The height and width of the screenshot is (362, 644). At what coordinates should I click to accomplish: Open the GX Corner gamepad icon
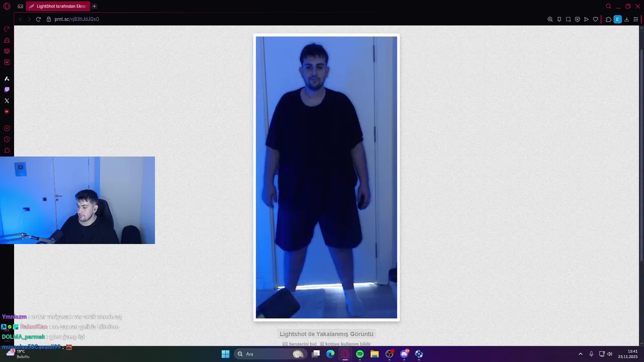(20, 7)
